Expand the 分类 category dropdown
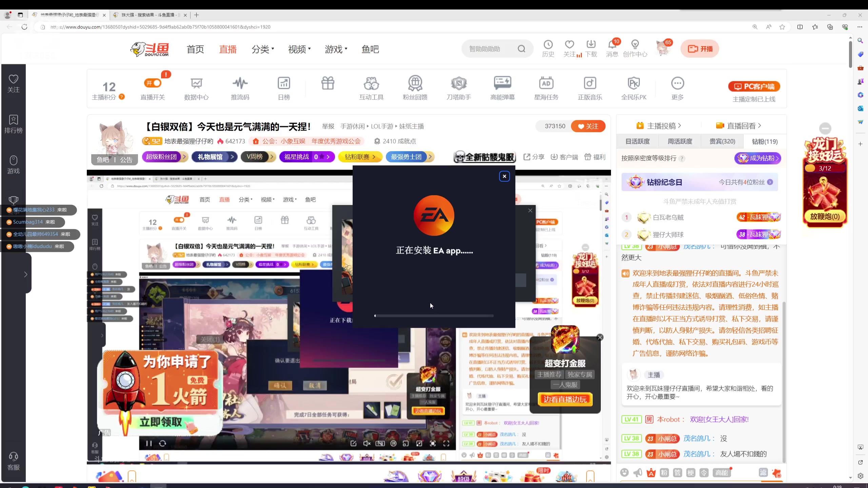The width and height of the screenshot is (868, 488). (263, 49)
